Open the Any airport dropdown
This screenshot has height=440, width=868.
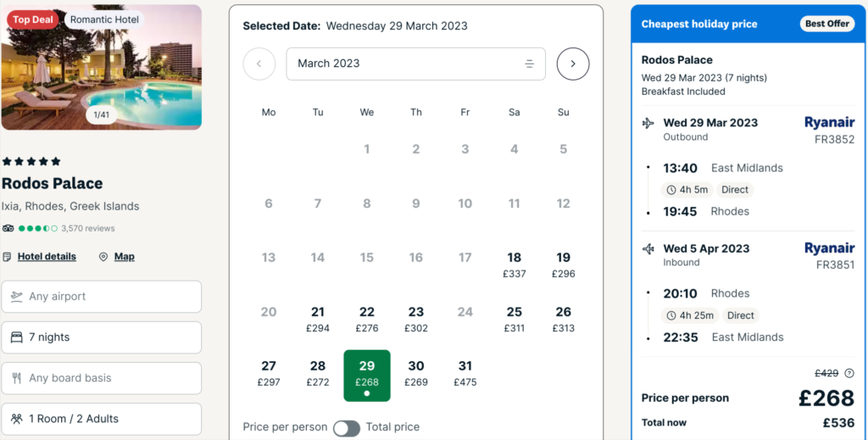coord(102,297)
